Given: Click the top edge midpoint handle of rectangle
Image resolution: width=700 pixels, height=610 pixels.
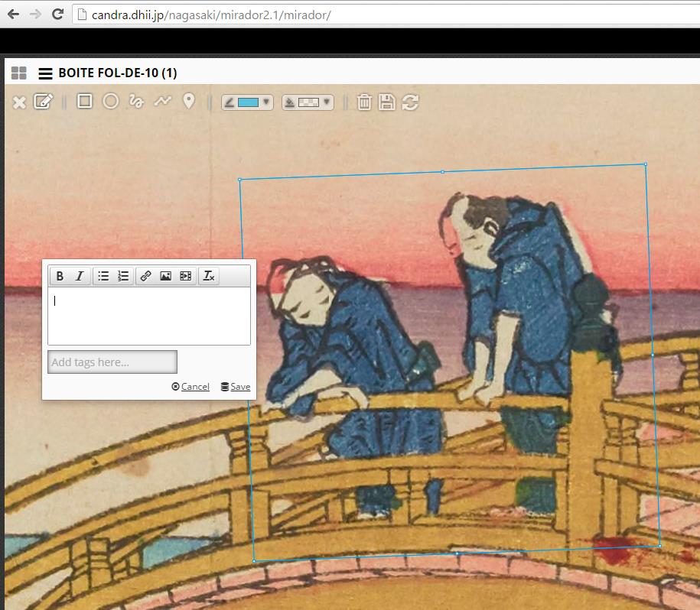Looking at the screenshot, I should pos(442,172).
